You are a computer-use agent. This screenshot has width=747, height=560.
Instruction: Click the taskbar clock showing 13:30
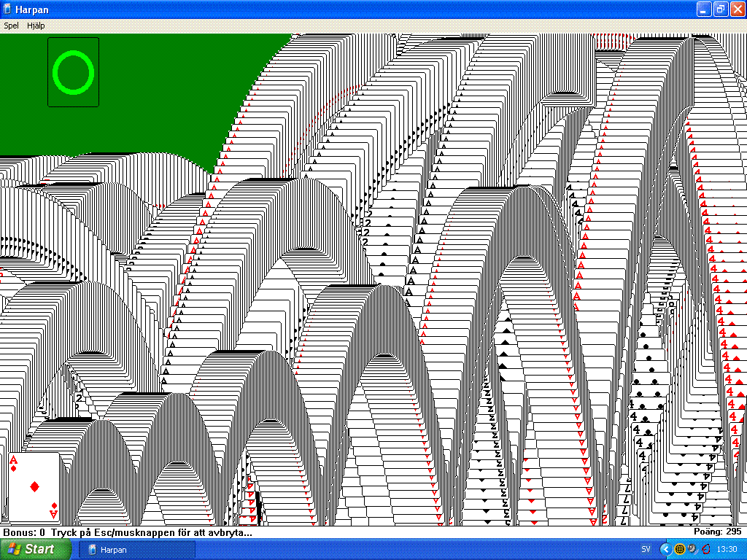(727, 550)
